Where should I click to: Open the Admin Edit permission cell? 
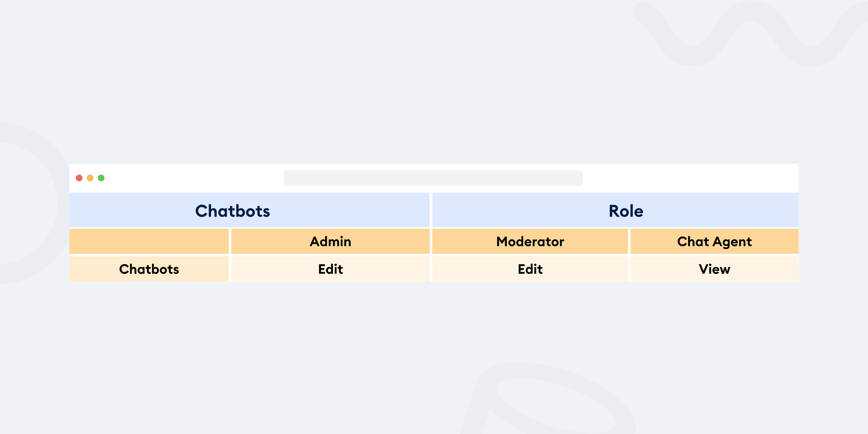pos(330,269)
